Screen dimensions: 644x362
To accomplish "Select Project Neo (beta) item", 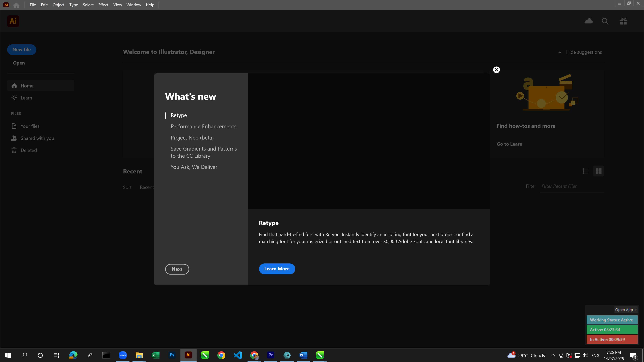I will (192, 138).
